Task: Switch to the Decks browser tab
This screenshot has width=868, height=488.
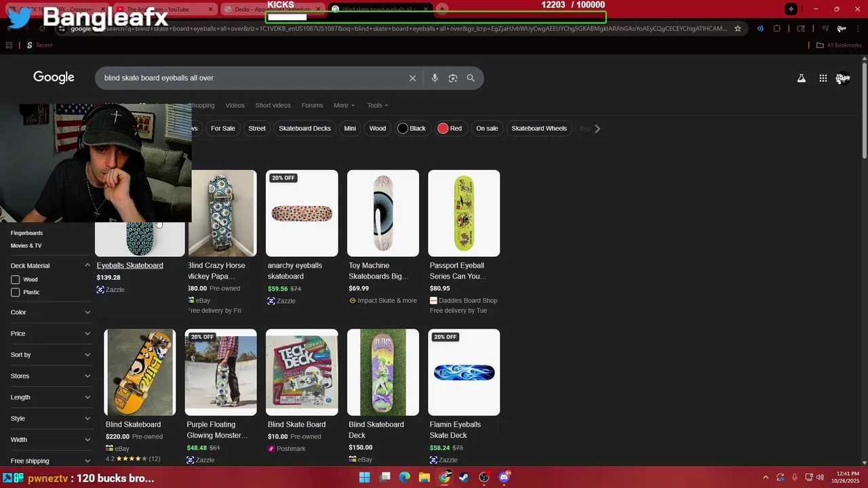Action: [271, 9]
